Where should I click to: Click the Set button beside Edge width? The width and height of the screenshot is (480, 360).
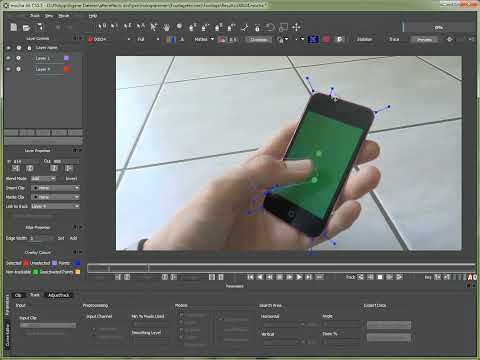(x=61, y=238)
